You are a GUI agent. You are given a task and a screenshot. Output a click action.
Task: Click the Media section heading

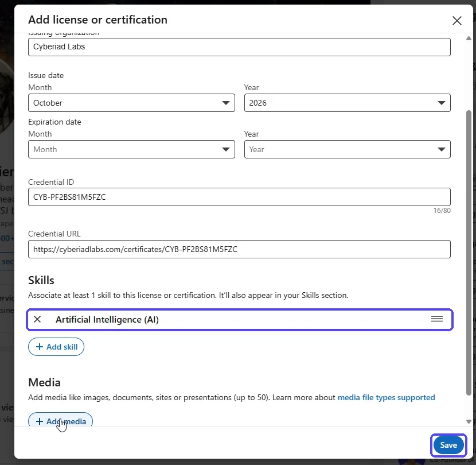(x=44, y=382)
